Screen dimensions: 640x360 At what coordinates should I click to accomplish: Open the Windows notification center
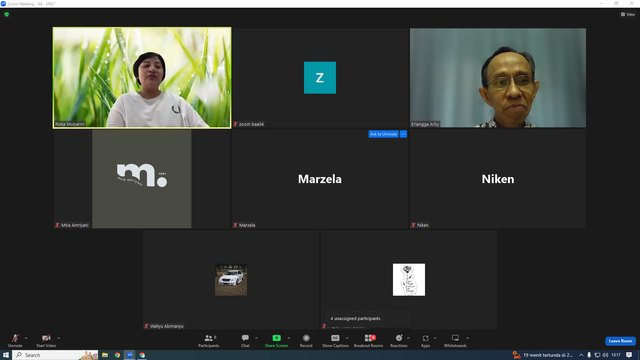[x=629, y=355]
